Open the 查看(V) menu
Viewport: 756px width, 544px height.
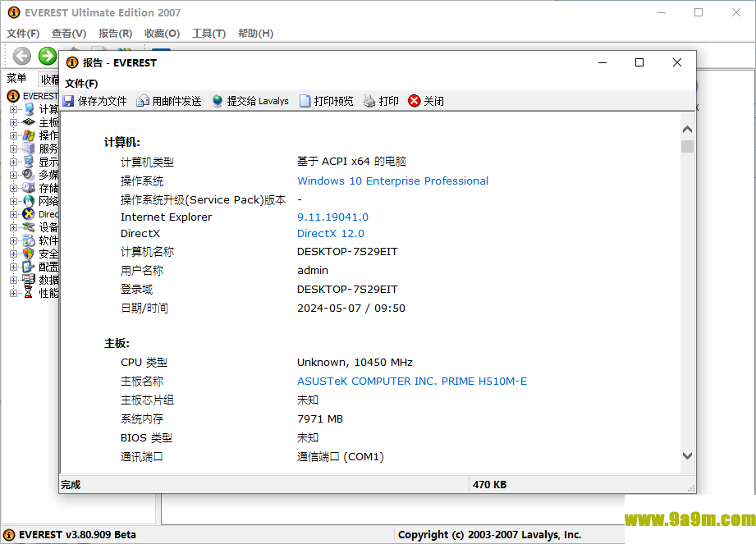coord(69,34)
